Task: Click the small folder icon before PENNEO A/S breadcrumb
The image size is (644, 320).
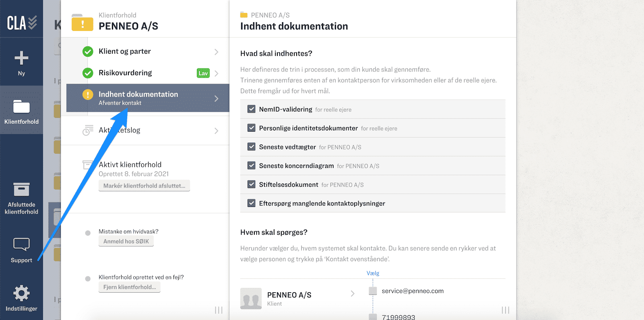Action: click(244, 15)
